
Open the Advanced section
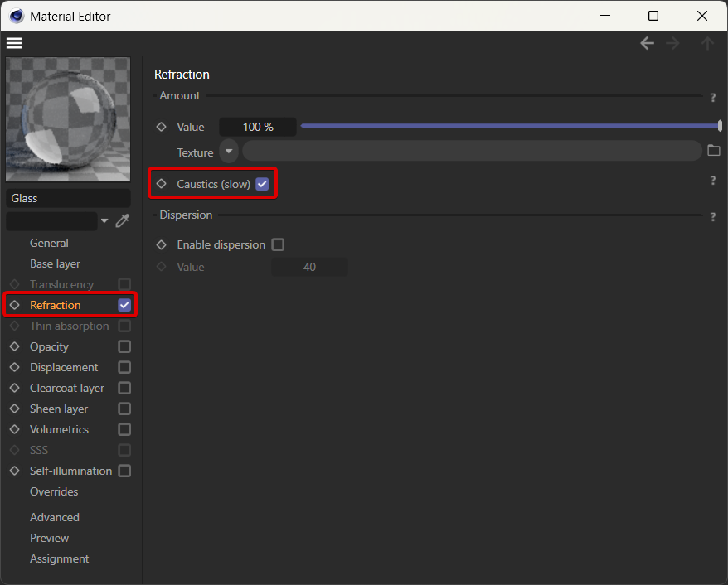[x=55, y=517]
